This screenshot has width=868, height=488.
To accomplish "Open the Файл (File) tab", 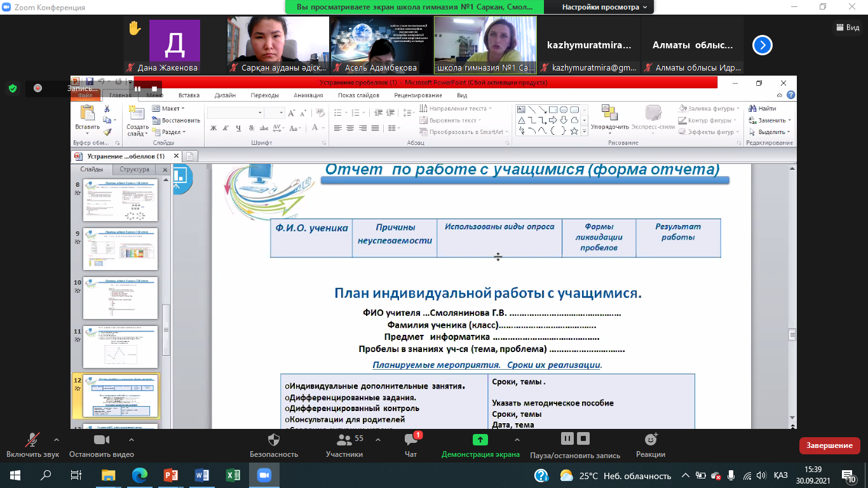I will pyautogui.click(x=85, y=95).
